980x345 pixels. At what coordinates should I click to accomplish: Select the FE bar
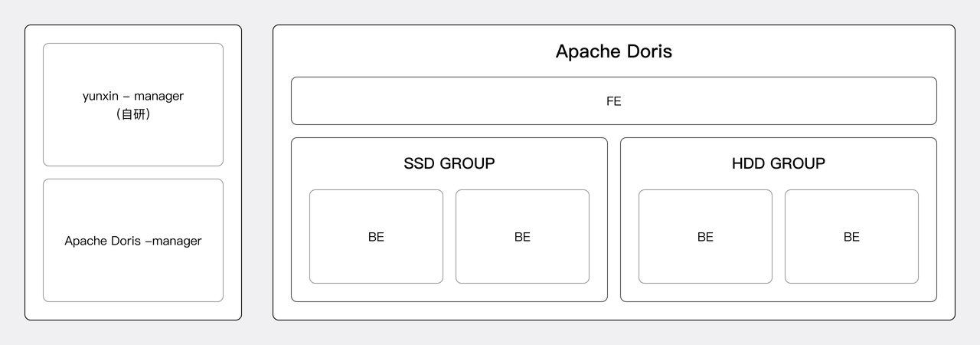point(459,100)
